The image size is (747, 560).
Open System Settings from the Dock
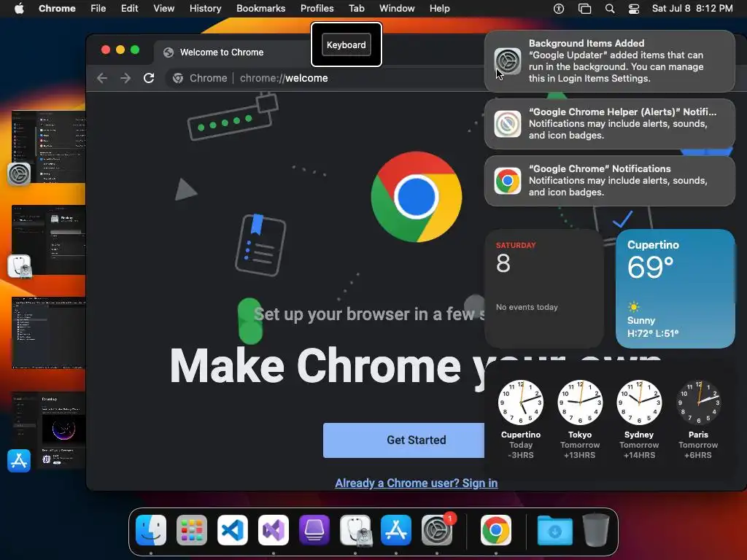(x=437, y=530)
